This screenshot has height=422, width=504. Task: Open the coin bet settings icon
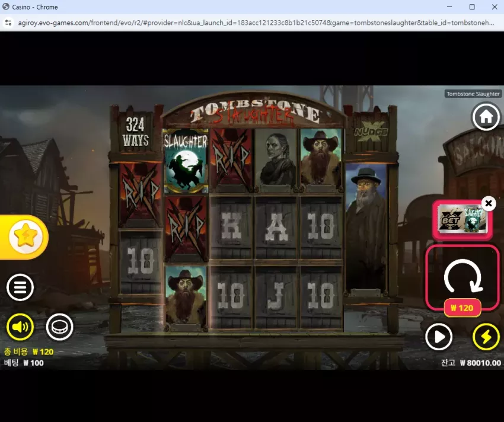[x=60, y=327]
